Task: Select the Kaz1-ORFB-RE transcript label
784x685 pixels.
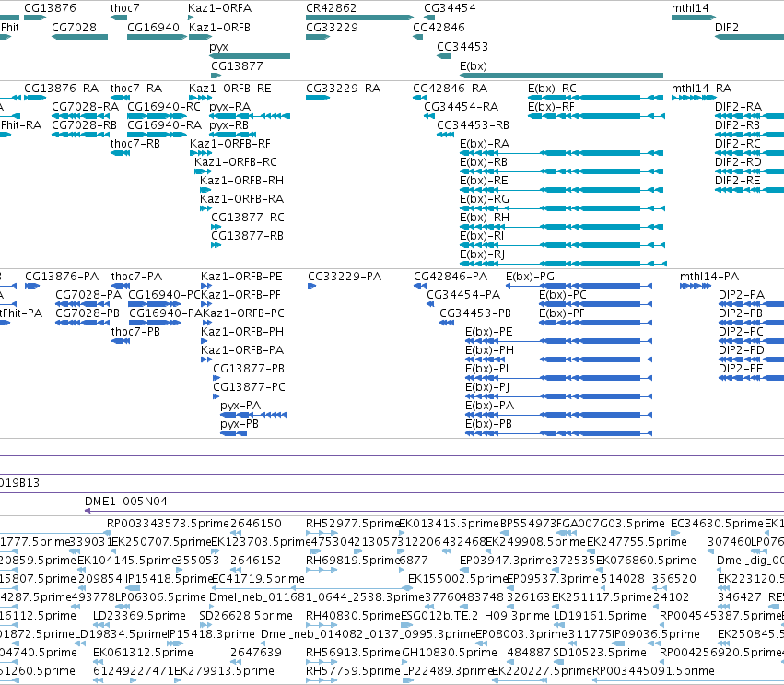Action: tap(230, 89)
